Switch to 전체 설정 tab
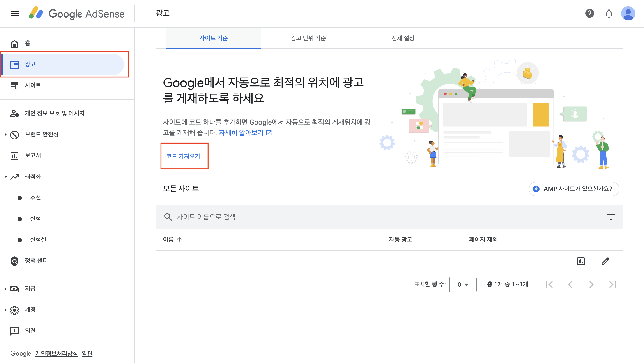 (403, 38)
